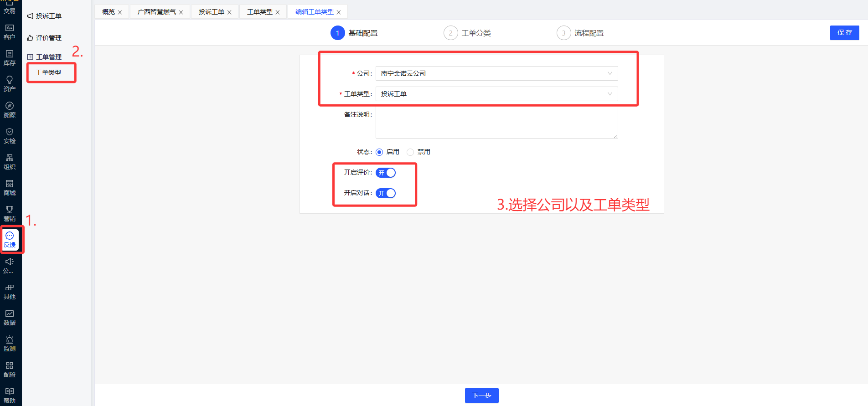Collapse the 工单管理 menu group

tap(48, 57)
